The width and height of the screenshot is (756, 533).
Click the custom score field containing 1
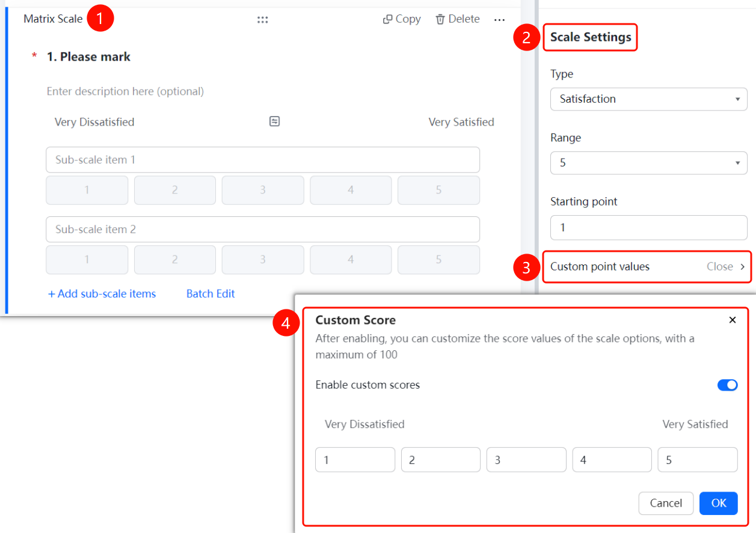[355, 460]
